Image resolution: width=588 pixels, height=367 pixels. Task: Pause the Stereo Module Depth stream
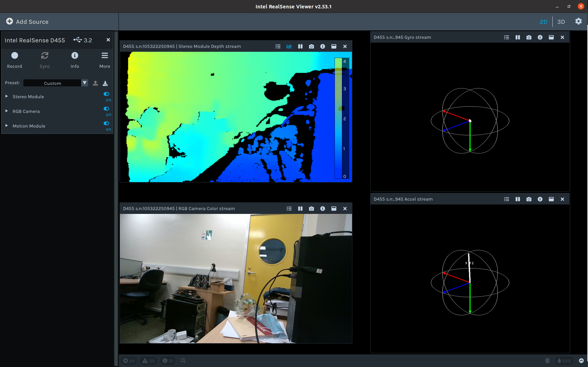(x=300, y=46)
